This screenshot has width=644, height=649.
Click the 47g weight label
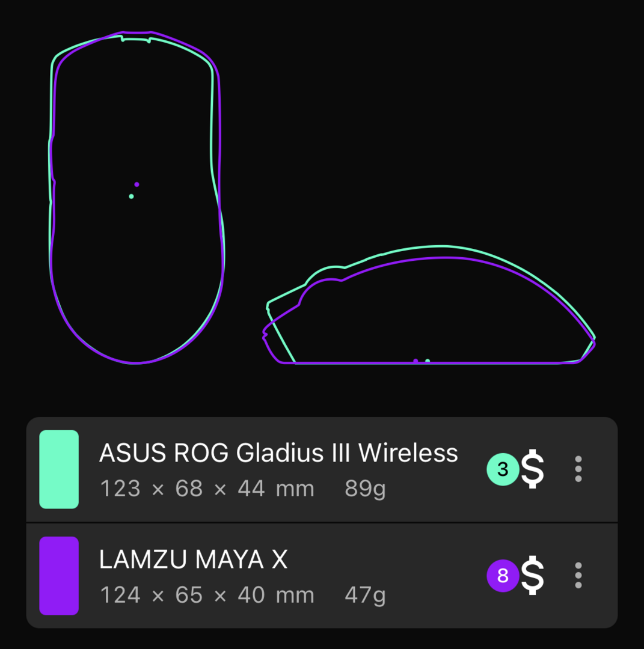(365, 596)
